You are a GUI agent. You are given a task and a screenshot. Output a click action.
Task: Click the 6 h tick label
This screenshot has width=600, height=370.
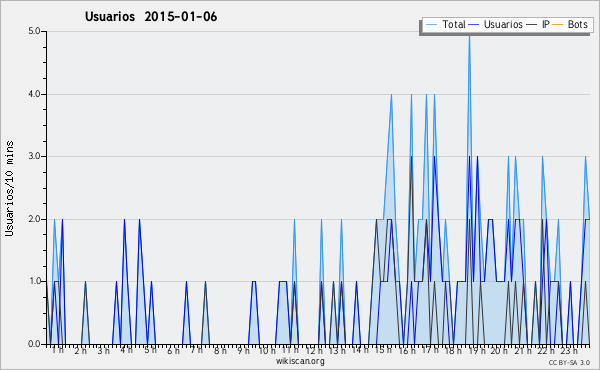point(173,350)
